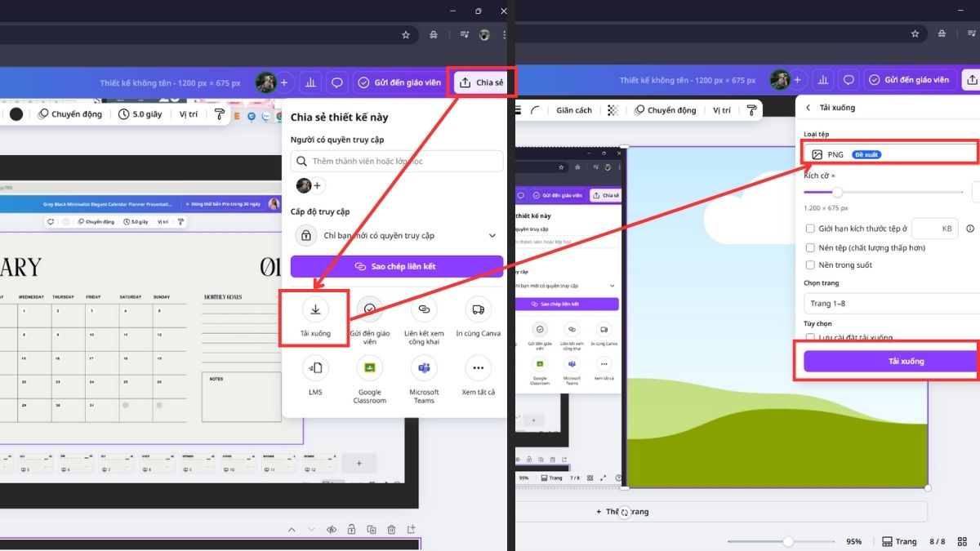Open the Chia sẻ share button
Screen dimensions: 980x551
[482, 82]
